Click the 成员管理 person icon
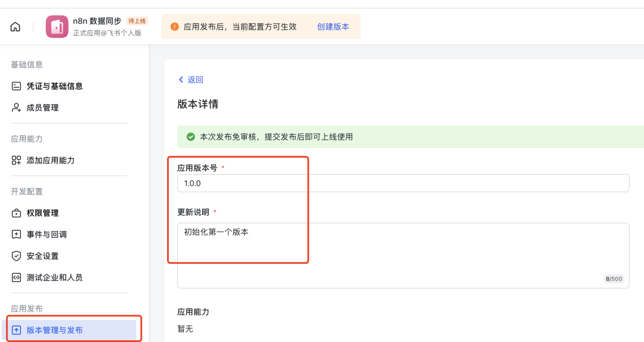Image resolution: width=644 pixels, height=342 pixels. 17,107
